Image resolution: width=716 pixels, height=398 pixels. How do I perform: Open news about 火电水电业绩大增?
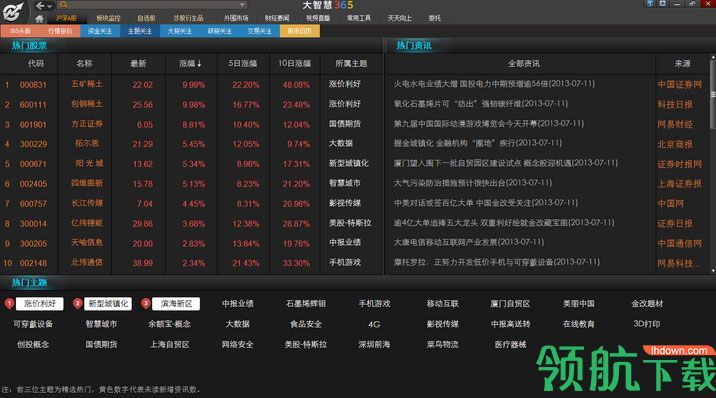coord(494,84)
